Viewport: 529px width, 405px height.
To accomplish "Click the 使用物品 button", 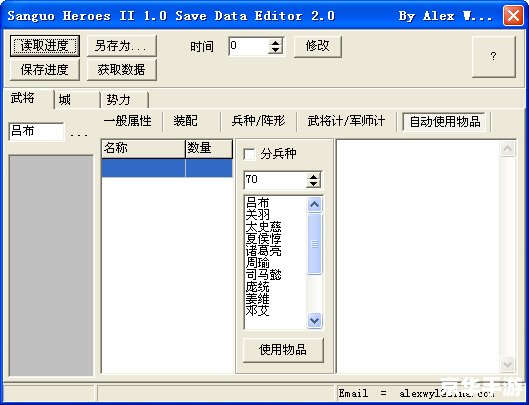I will click(x=283, y=350).
